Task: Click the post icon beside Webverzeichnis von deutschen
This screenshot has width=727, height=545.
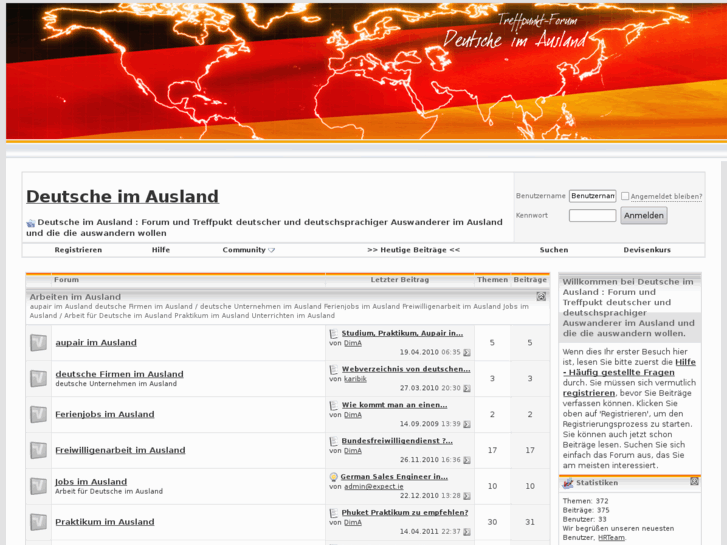Action: (x=334, y=369)
